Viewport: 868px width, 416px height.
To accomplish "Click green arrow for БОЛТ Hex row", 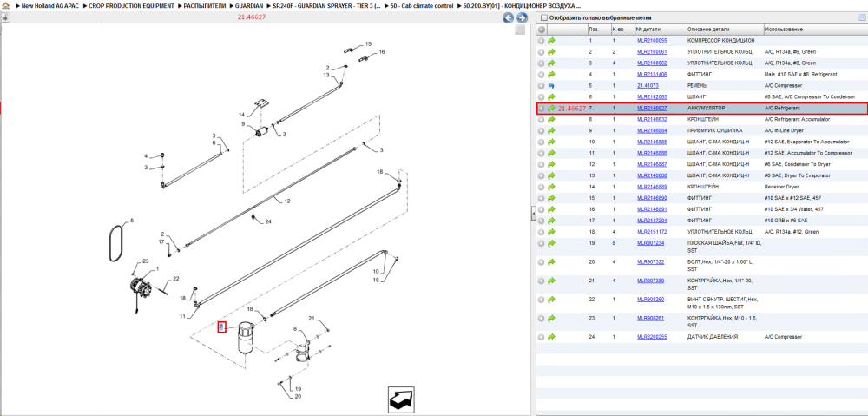I will (x=551, y=262).
